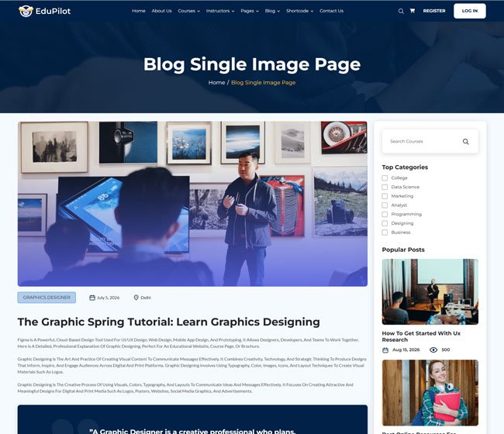Click the EduPilot owl logo
The height and width of the screenshot is (434, 504).
26,12
